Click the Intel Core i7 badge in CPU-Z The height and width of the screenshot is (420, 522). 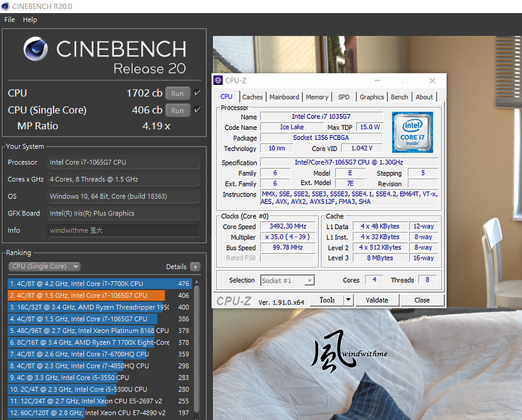[x=412, y=132]
